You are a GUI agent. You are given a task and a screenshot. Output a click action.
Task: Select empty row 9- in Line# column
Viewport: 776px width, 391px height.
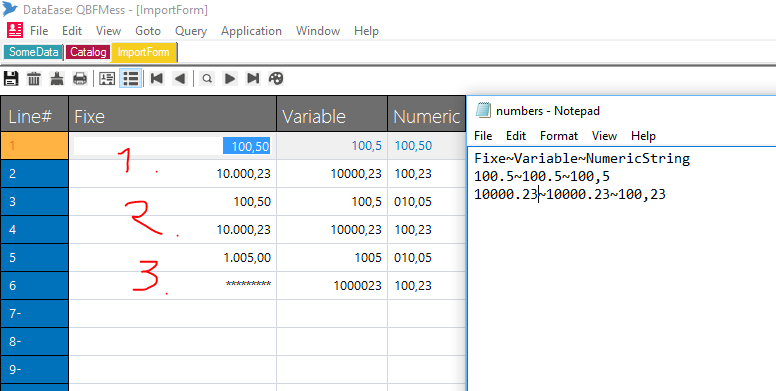[x=35, y=369]
